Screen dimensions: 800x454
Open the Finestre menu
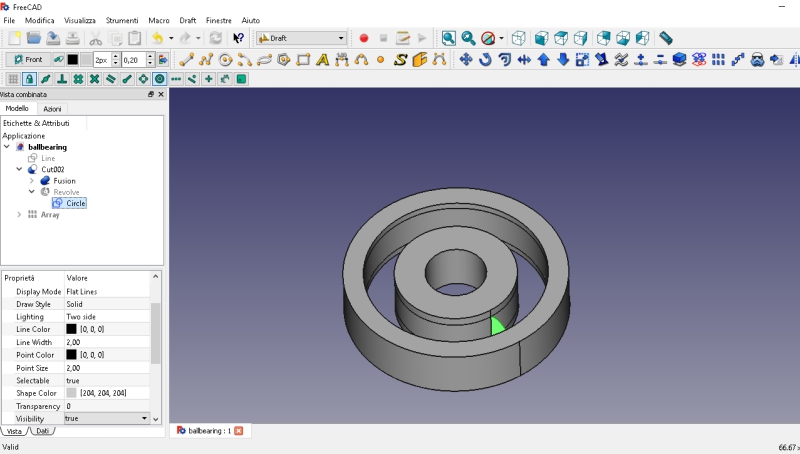click(x=218, y=20)
